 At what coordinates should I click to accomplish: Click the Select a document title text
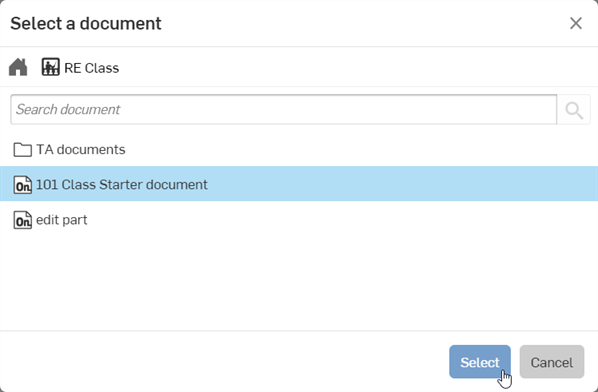click(86, 24)
